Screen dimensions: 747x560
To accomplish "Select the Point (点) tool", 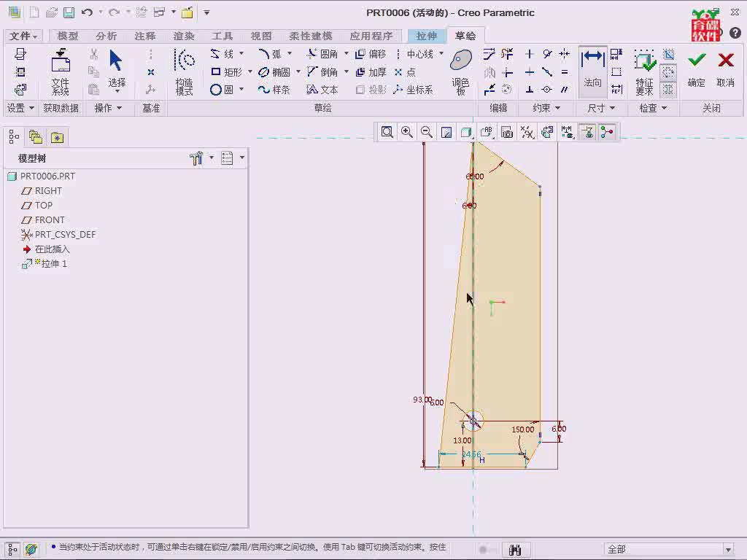I will pyautogui.click(x=405, y=72).
